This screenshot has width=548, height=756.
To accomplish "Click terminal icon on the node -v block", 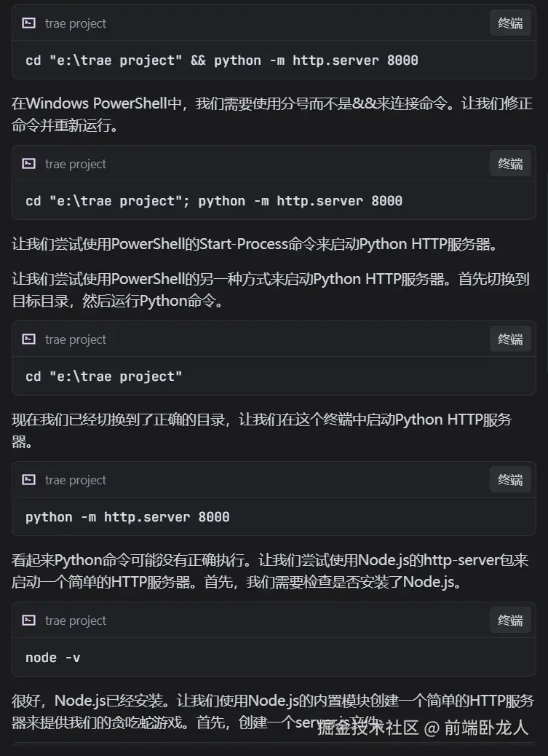I will tap(29, 621).
